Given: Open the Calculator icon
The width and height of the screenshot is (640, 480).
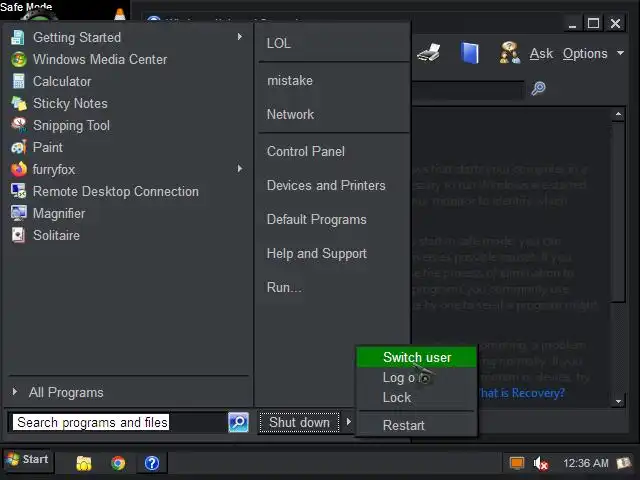Looking at the screenshot, I should (18, 81).
